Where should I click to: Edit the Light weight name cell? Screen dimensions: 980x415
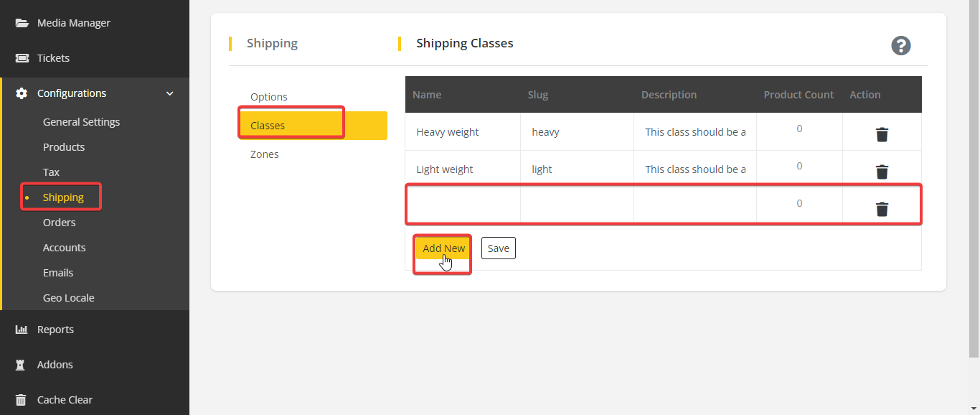point(463,169)
